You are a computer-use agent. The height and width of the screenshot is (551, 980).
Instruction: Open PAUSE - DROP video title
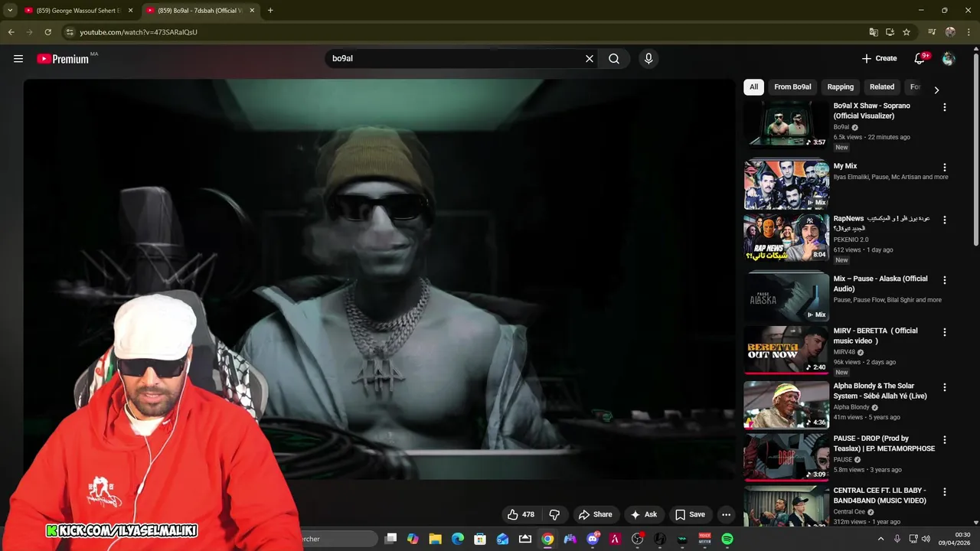884,444
